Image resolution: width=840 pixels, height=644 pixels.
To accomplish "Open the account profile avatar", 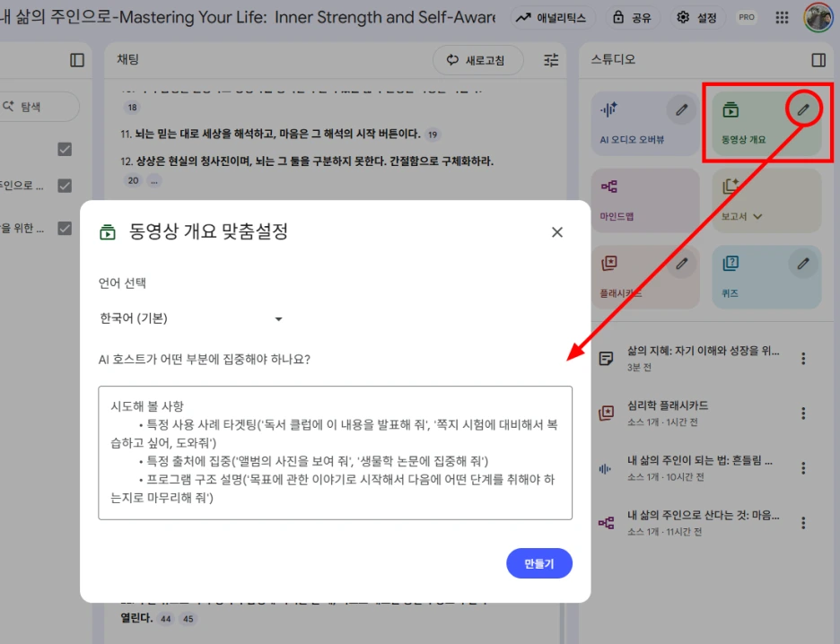I will pos(818,17).
